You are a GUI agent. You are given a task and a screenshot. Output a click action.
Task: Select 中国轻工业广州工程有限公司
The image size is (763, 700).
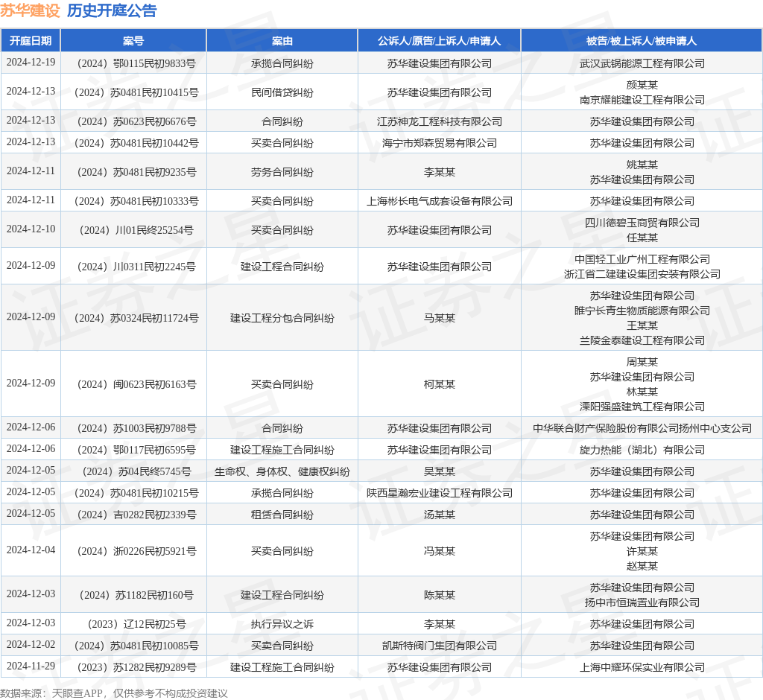(x=642, y=259)
